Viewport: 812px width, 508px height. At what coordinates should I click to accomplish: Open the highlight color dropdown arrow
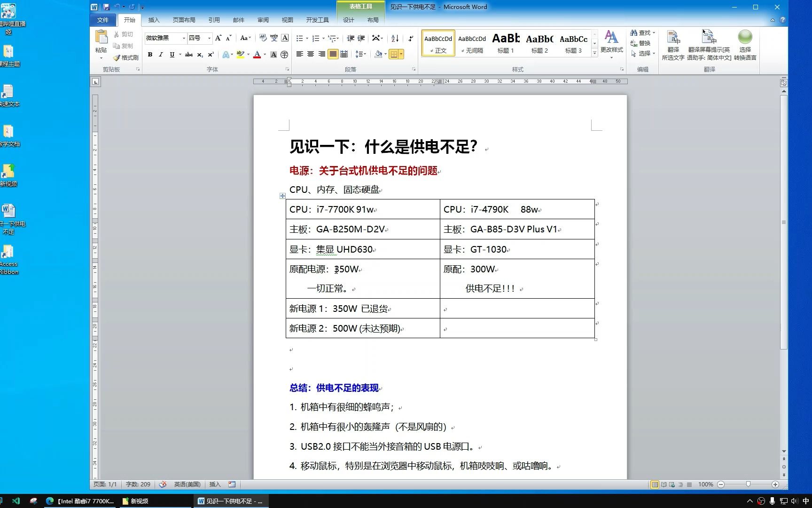click(248, 55)
